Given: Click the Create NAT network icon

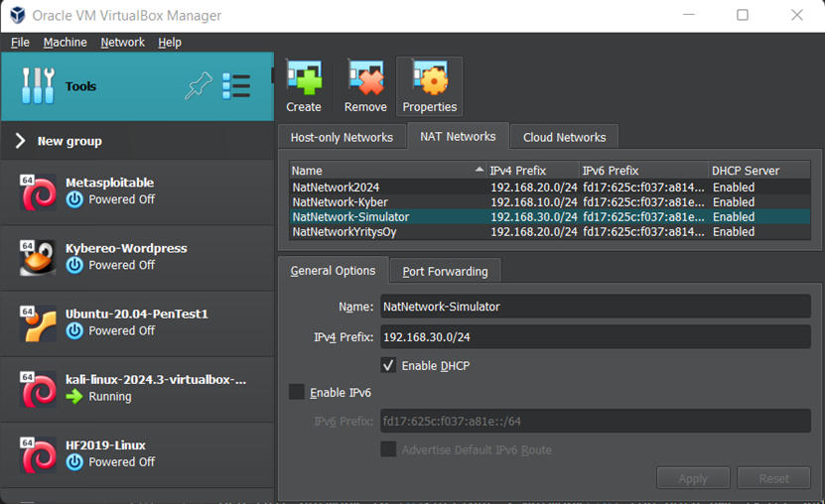Looking at the screenshot, I should 304,77.
